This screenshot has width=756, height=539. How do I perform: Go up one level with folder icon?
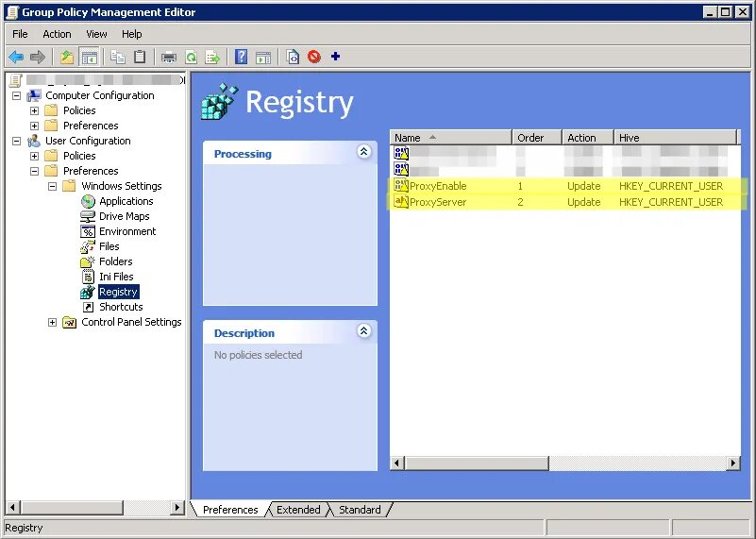click(x=67, y=57)
